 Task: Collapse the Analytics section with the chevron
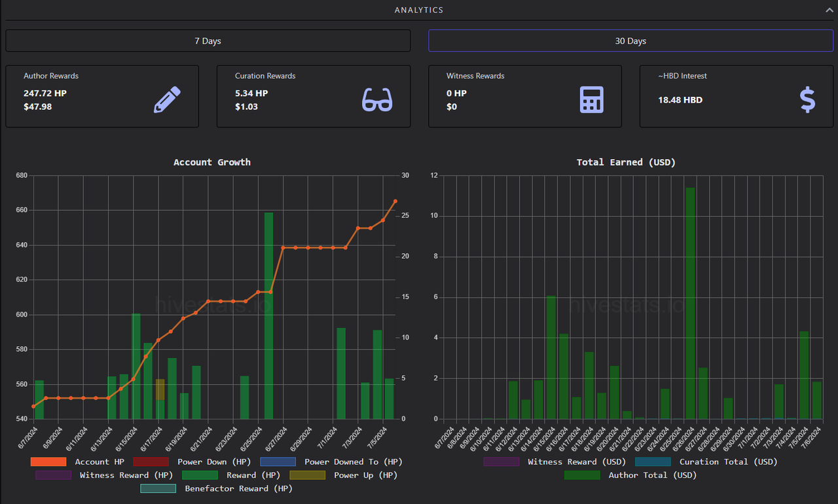pos(829,10)
